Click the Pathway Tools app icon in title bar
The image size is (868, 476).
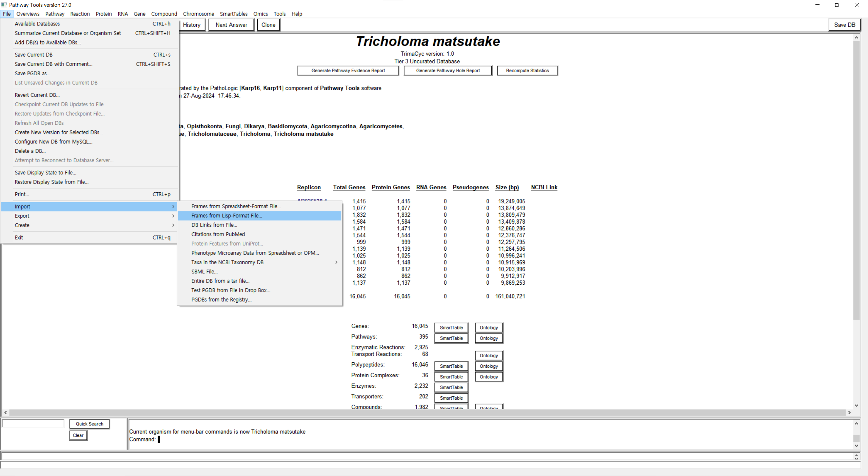(4, 5)
